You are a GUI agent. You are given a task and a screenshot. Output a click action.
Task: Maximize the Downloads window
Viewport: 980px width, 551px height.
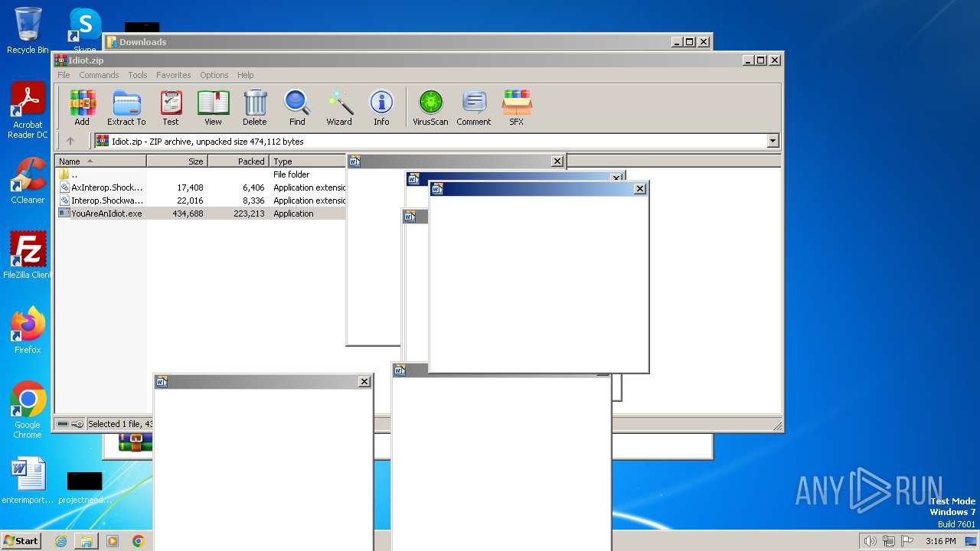click(689, 42)
